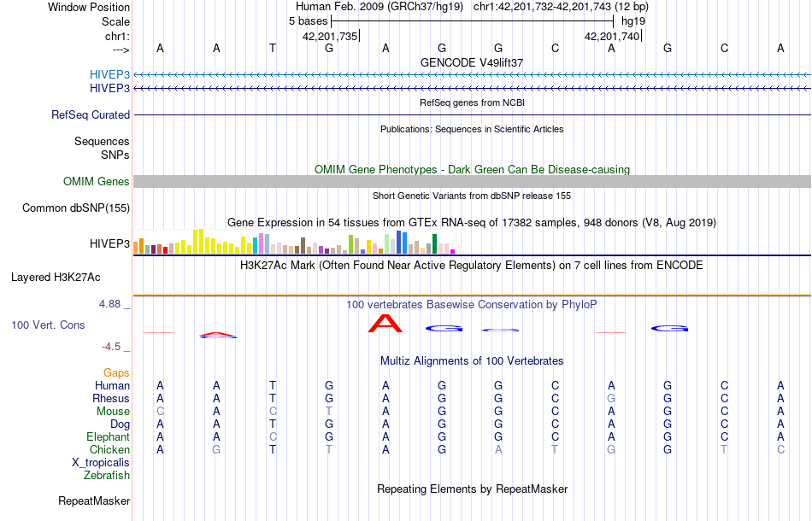Click the 42,201,735 ruler position marker
Viewport: 812px width, 521px height.
pos(332,36)
